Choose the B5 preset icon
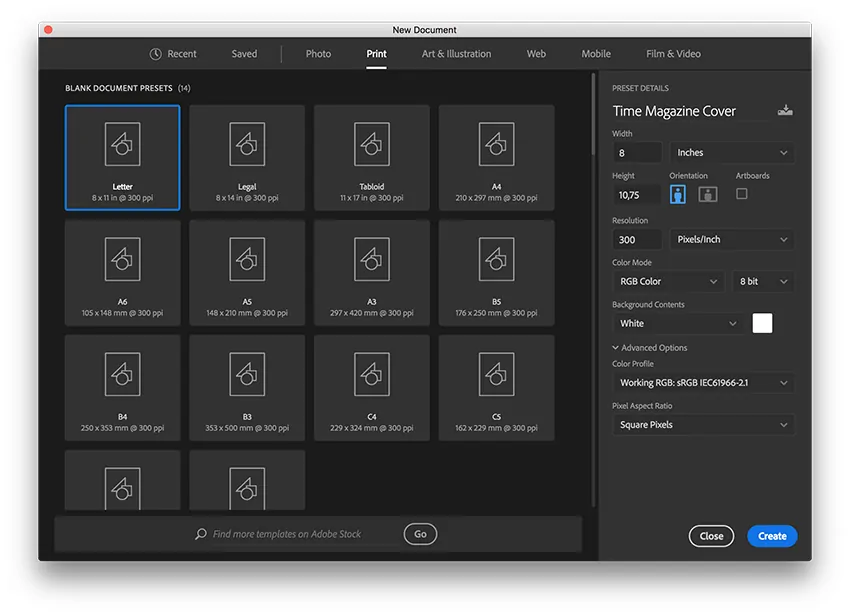Viewport: 850px width, 616px height. pyautogui.click(x=496, y=260)
